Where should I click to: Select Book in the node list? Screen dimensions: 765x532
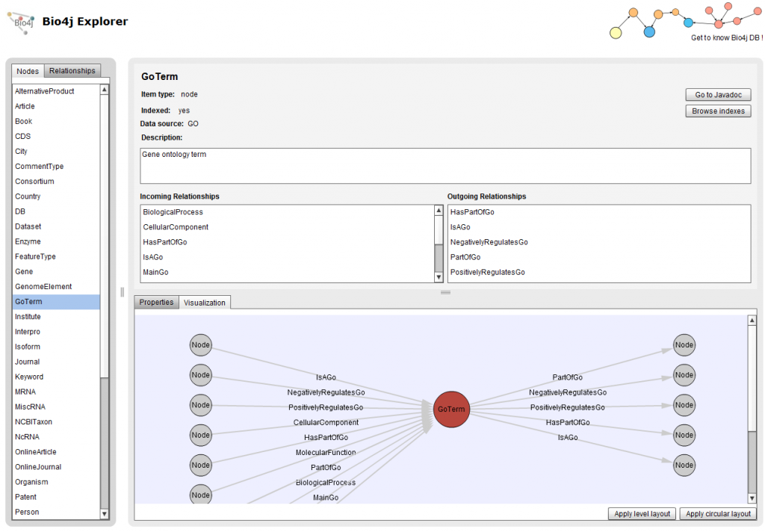(x=56, y=121)
